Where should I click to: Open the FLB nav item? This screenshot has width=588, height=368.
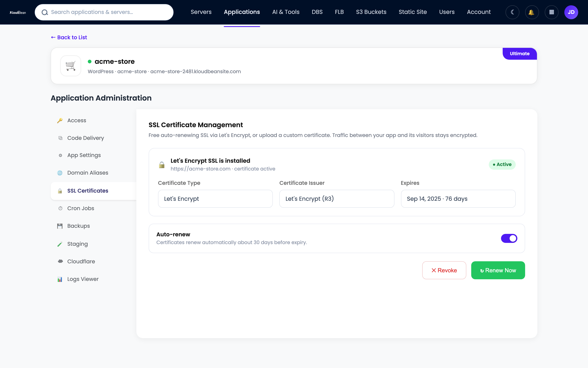339,12
